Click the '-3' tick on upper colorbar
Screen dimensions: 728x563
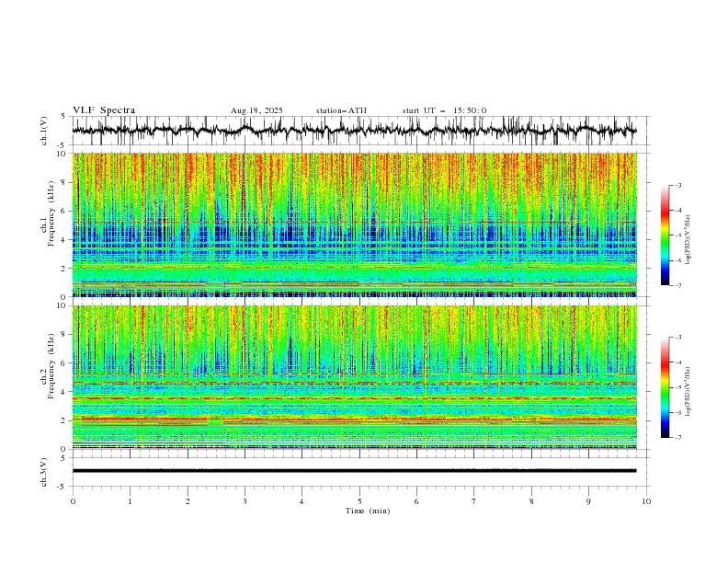678,185
